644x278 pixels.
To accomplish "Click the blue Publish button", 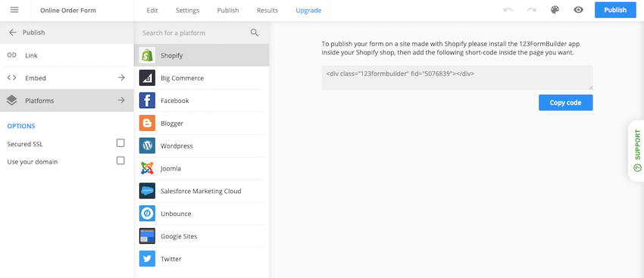I will click(615, 10).
